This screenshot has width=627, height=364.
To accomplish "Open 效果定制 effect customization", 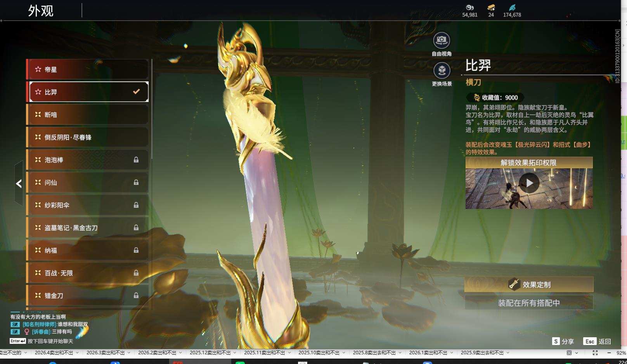I will coord(529,285).
